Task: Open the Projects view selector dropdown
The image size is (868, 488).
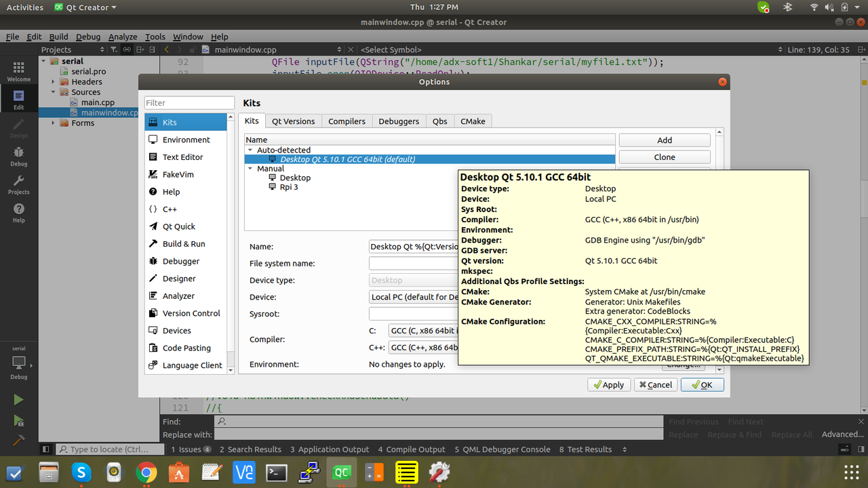Action: [x=73, y=49]
